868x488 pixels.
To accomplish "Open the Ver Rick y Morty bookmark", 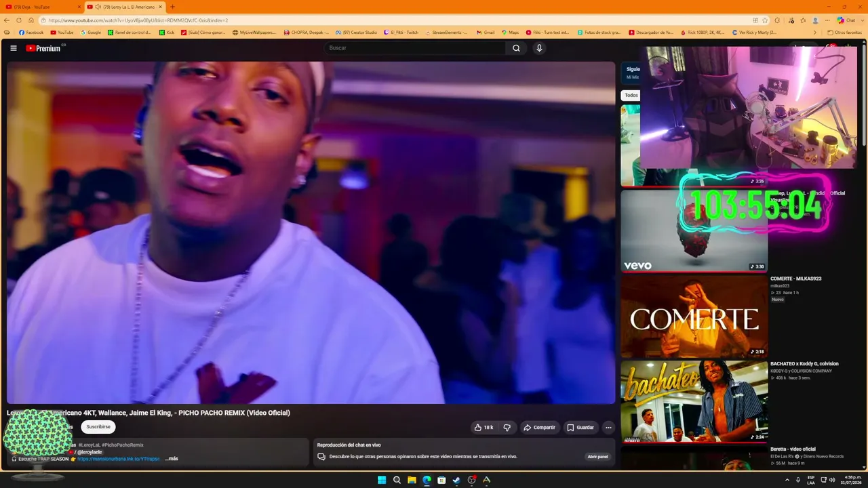I will click(x=754, y=33).
